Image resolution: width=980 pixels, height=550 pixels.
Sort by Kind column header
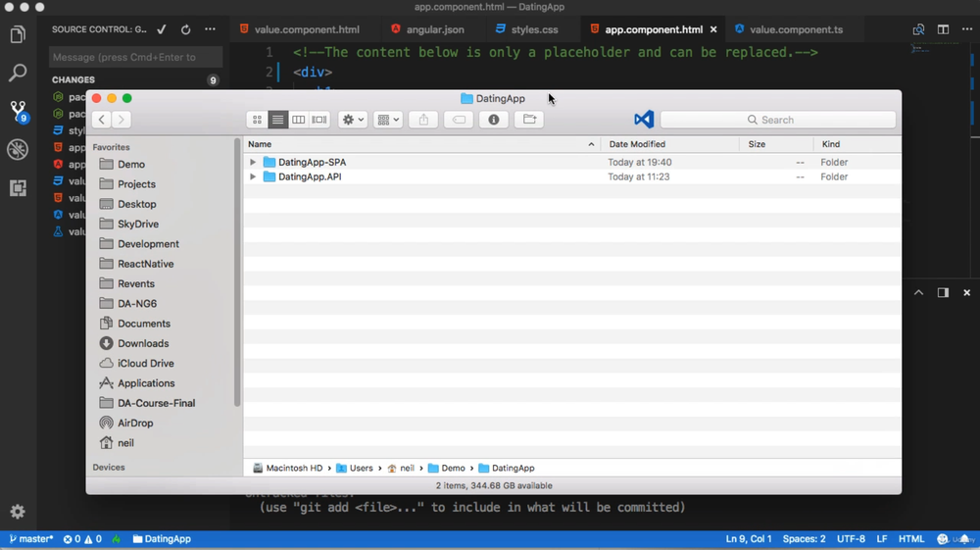[857, 144]
